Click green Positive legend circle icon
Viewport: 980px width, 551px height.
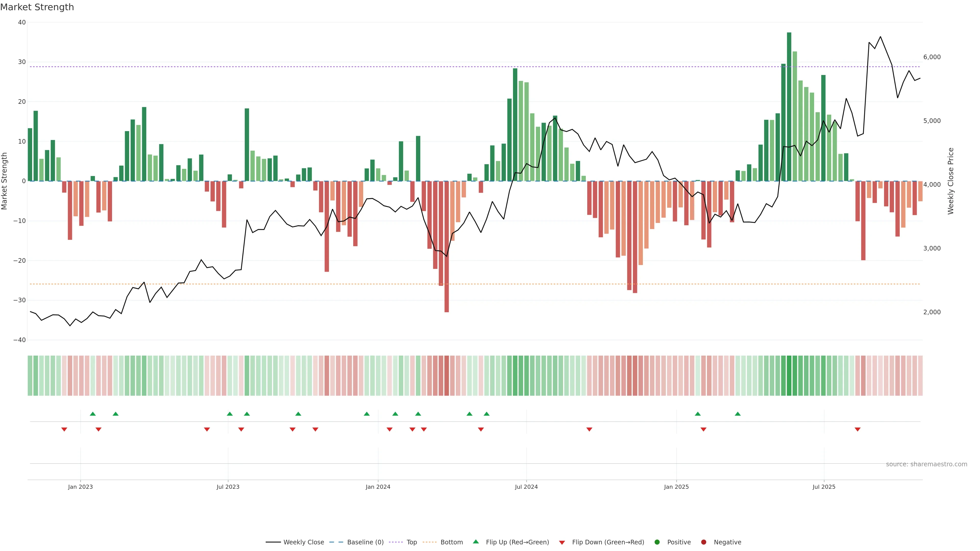657,542
